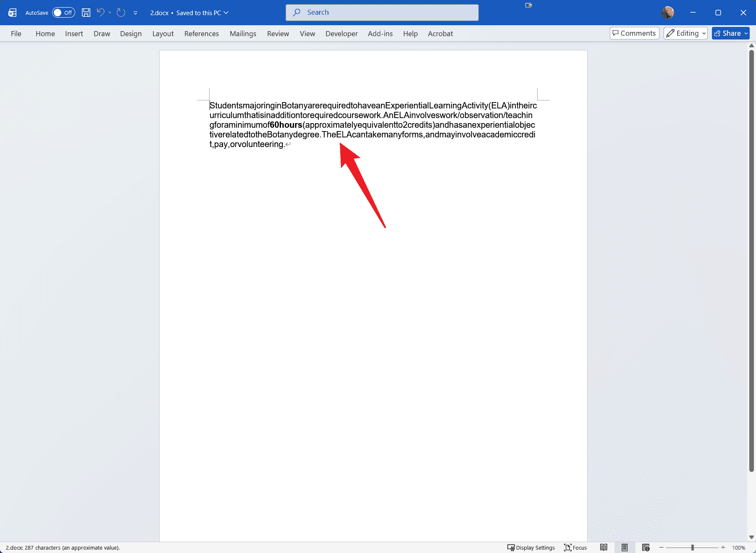Expand the Share dropdown arrow
The width and height of the screenshot is (756, 553).
pos(746,33)
